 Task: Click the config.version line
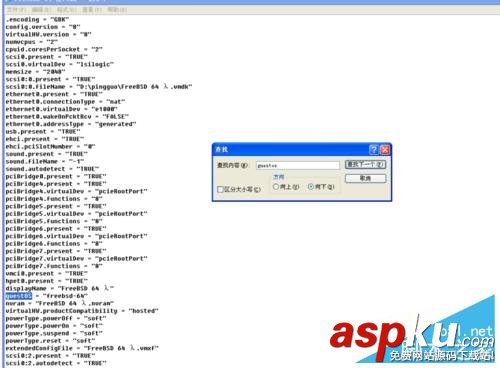[43, 27]
